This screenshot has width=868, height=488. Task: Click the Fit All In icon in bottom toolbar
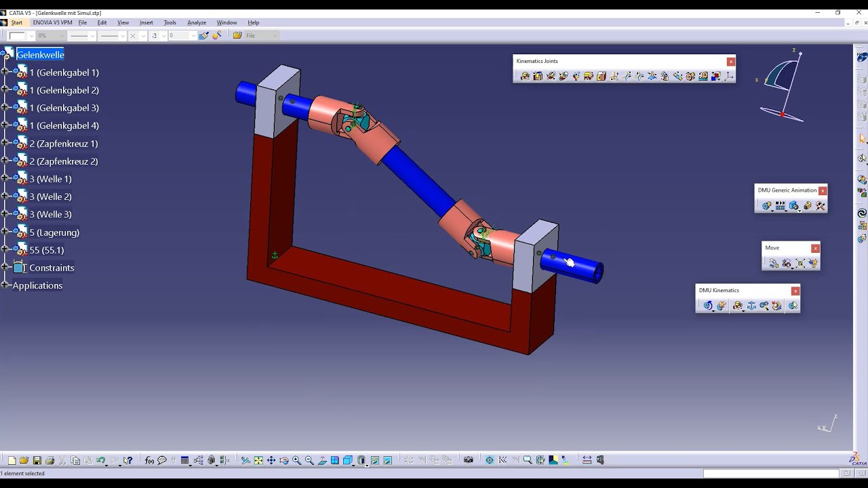pos(258,460)
